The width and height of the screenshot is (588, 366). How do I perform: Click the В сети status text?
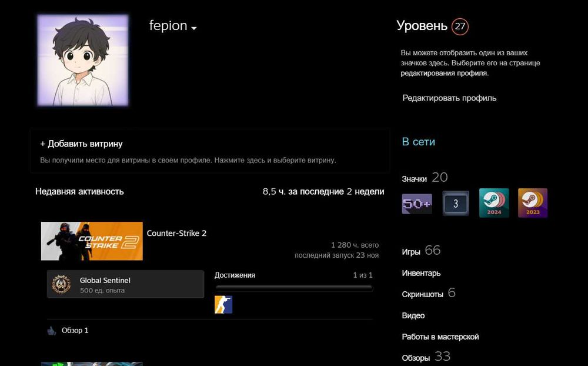coord(419,142)
